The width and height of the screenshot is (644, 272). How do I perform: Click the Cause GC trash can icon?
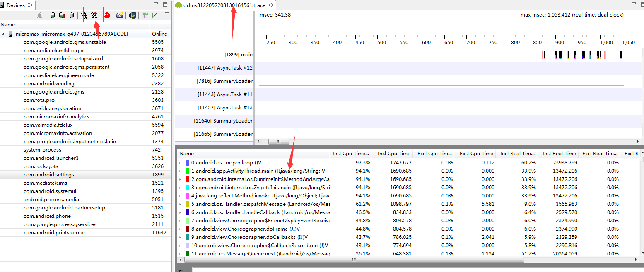point(72,15)
